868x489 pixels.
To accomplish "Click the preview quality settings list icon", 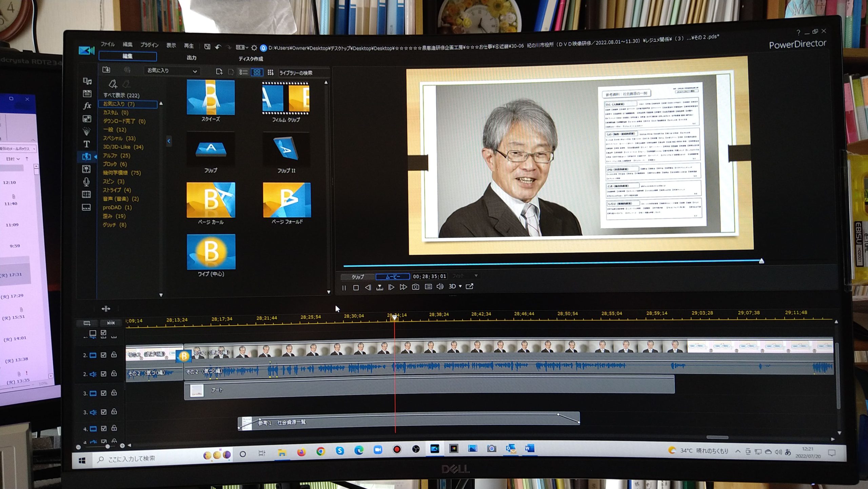I will [x=428, y=287].
